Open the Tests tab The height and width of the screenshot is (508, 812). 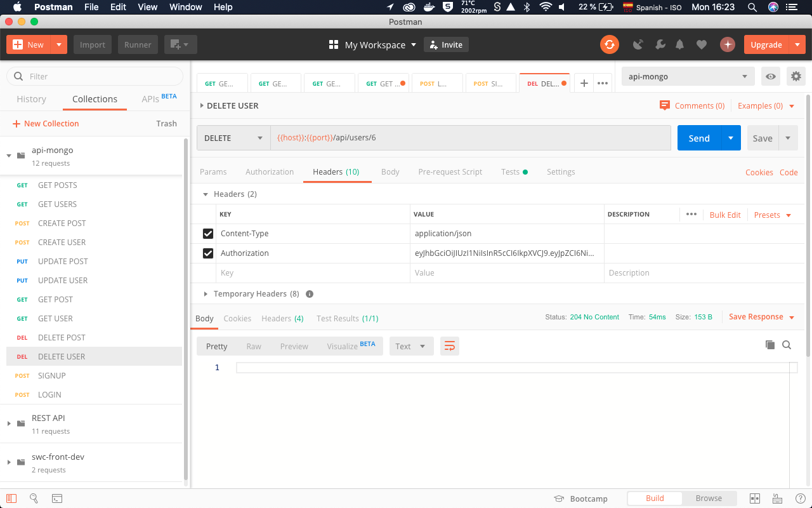pyautogui.click(x=514, y=171)
